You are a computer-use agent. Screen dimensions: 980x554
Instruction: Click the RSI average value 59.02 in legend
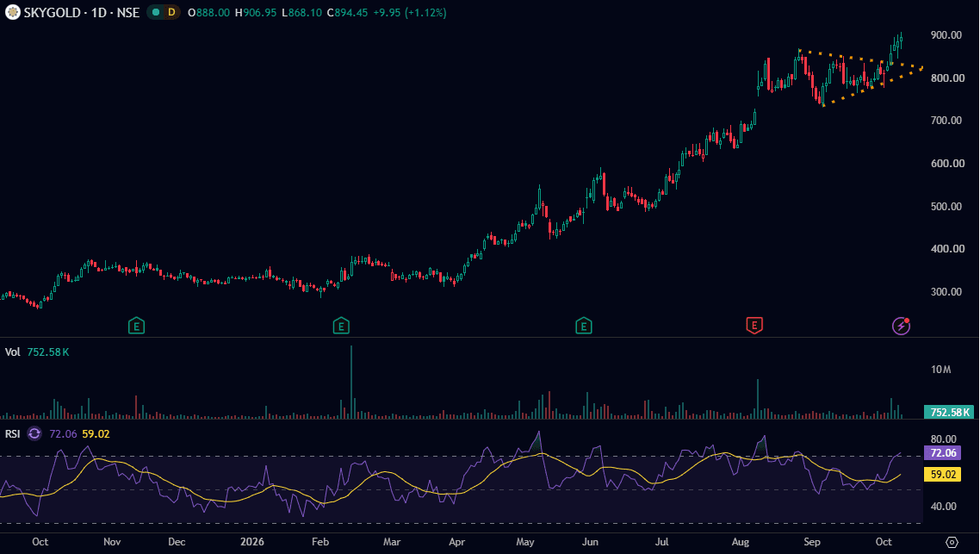tap(96, 434)
